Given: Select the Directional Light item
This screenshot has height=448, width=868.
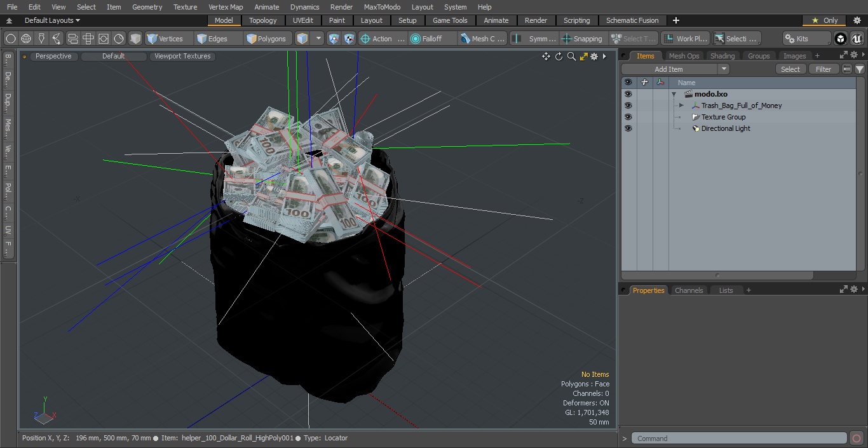Looking at the screenshot, I should coord(726,128).
